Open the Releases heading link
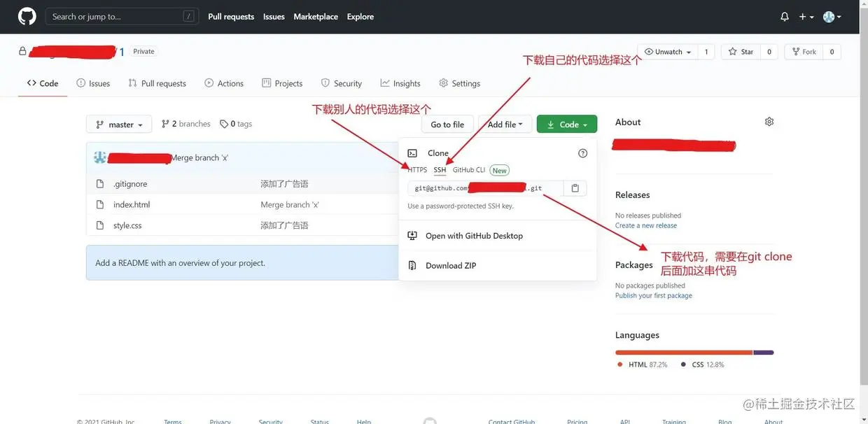 click(633, 195)
